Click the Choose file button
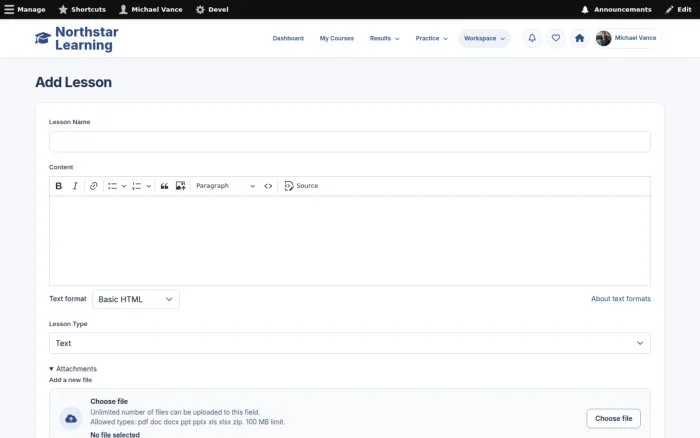The width and height of the screenshot is (700, 438). pos(613,418)
